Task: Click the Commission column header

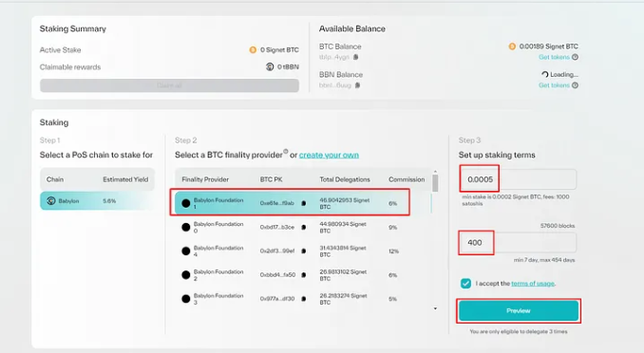Action: tap(407, 179)
